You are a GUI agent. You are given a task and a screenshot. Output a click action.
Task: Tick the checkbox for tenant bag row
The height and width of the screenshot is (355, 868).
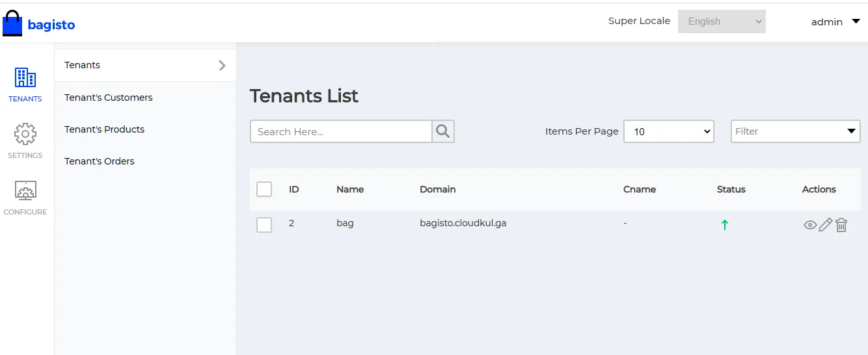(264, 225)
